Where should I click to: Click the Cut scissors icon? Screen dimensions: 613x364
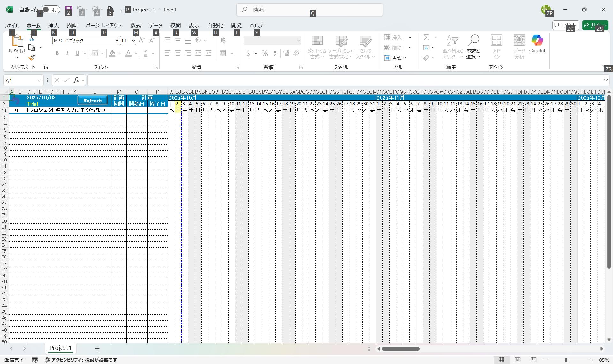(x=32, y=38)
